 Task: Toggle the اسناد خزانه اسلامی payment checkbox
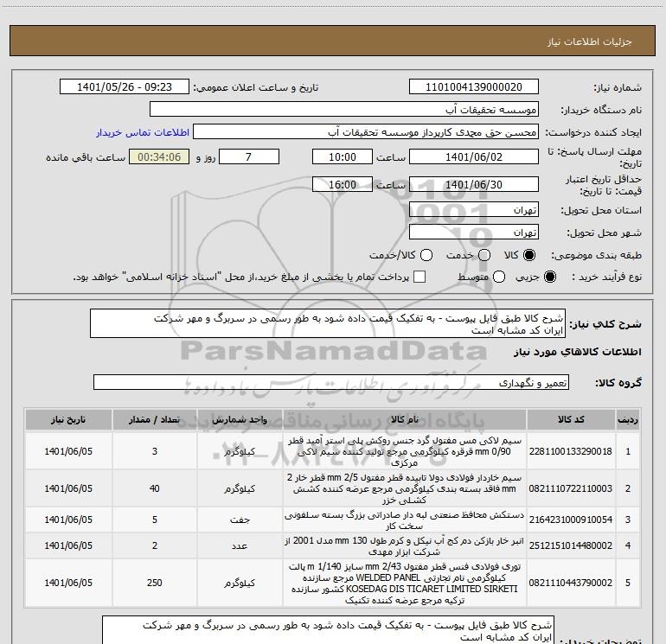(419, 277)
